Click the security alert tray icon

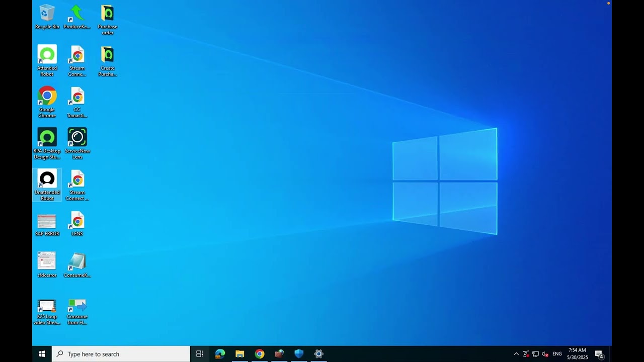pyautogui.click(x=526, y=354)
